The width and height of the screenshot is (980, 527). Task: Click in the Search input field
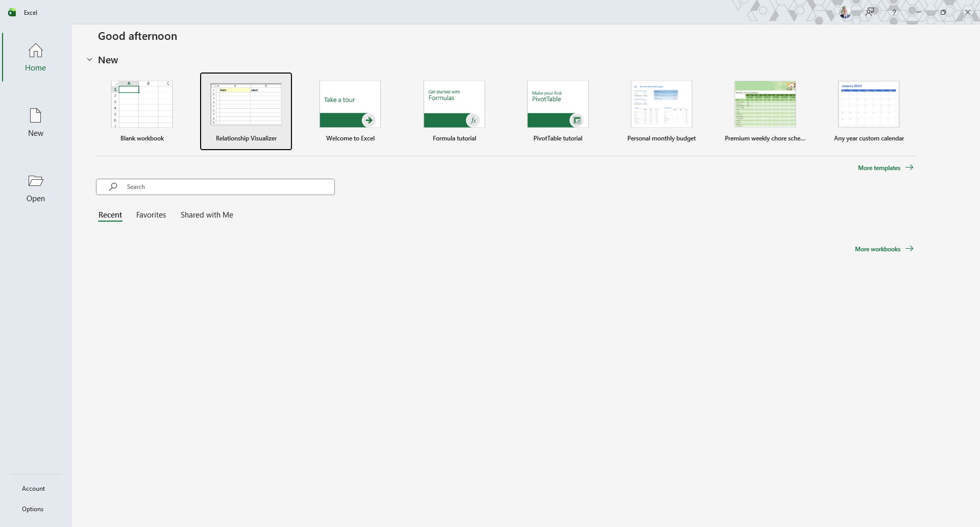click(x=225, y=187)
